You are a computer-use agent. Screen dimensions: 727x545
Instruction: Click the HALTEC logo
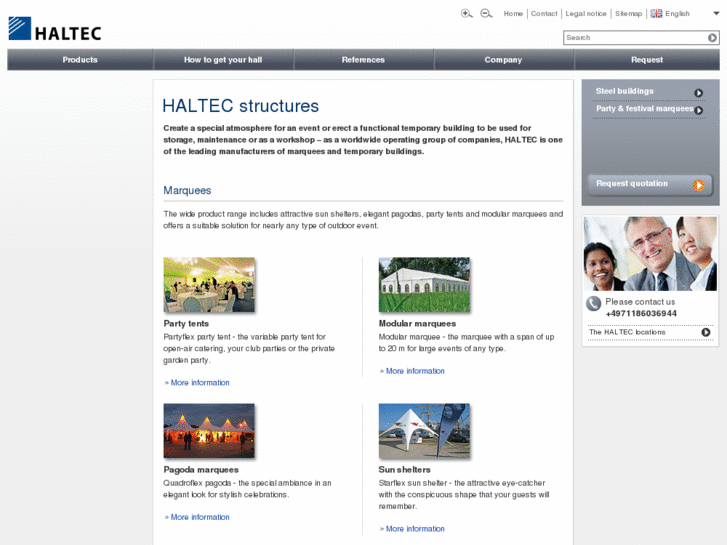click(55, 29)
